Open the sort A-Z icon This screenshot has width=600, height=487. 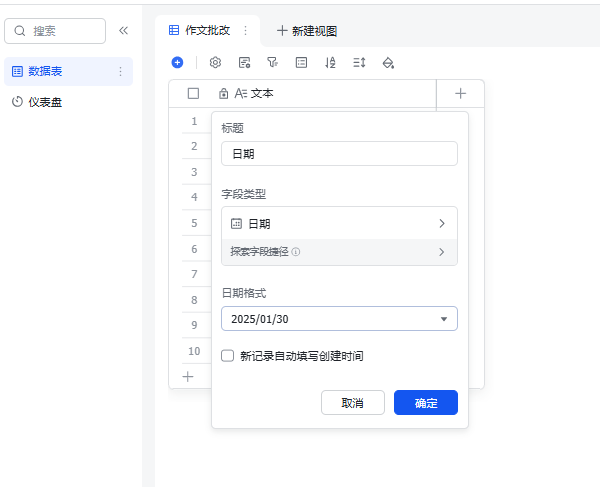[x=330, y=62]
